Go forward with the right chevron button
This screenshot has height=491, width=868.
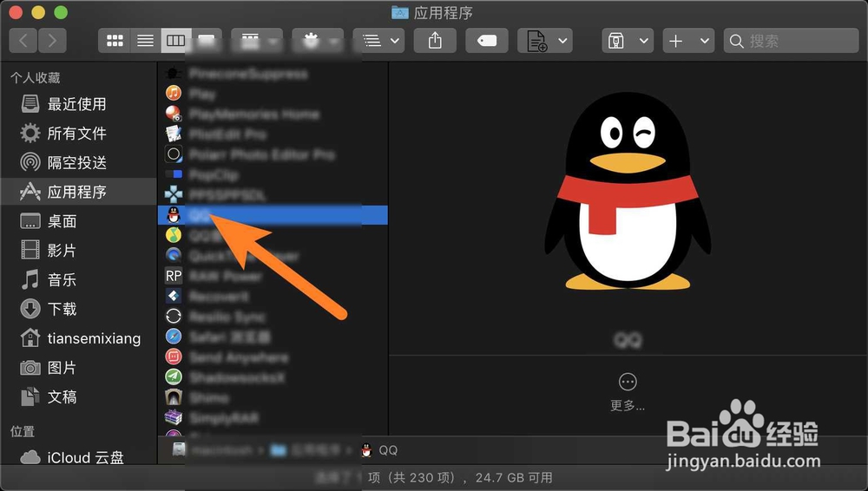click(x=52, y=41)
